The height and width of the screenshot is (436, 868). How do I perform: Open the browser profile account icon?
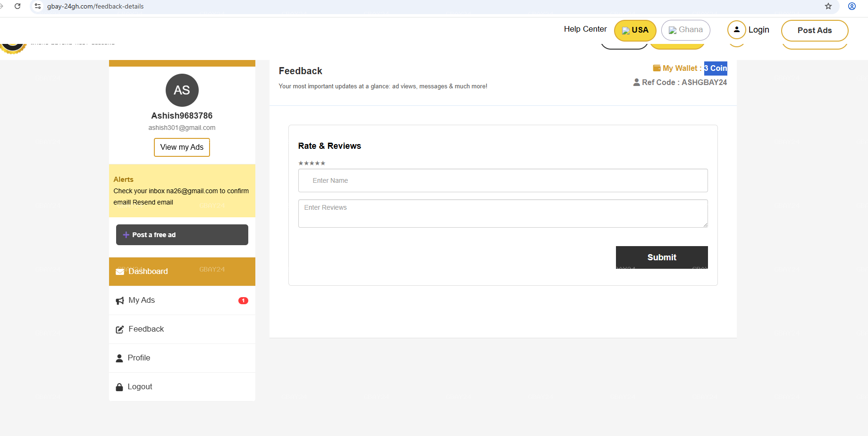coord(851,6)
